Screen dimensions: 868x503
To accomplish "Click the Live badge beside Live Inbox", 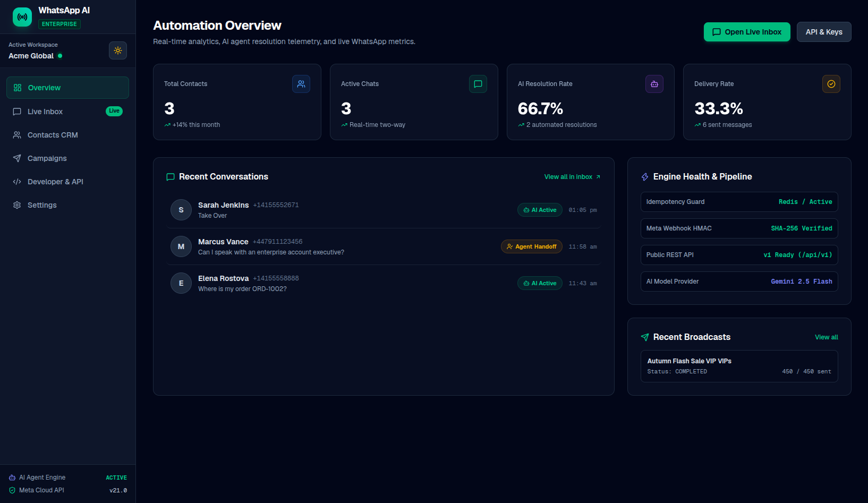I will click(114, 111).
